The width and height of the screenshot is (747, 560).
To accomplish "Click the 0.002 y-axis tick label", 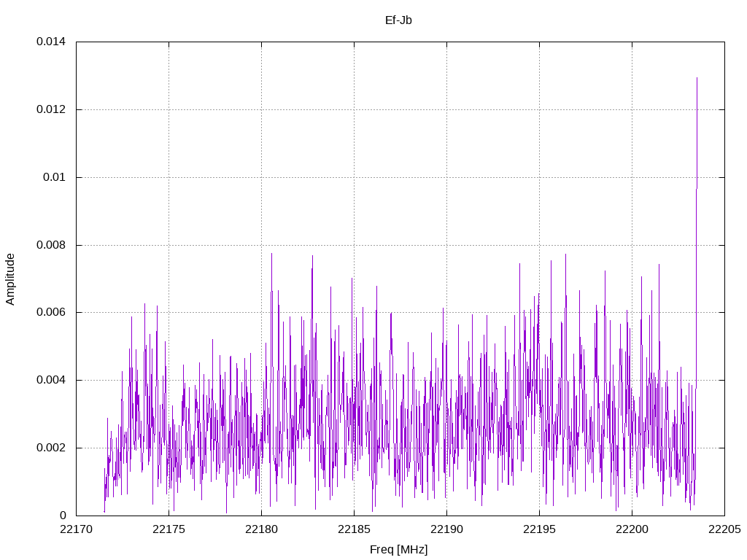I will 51,448.
